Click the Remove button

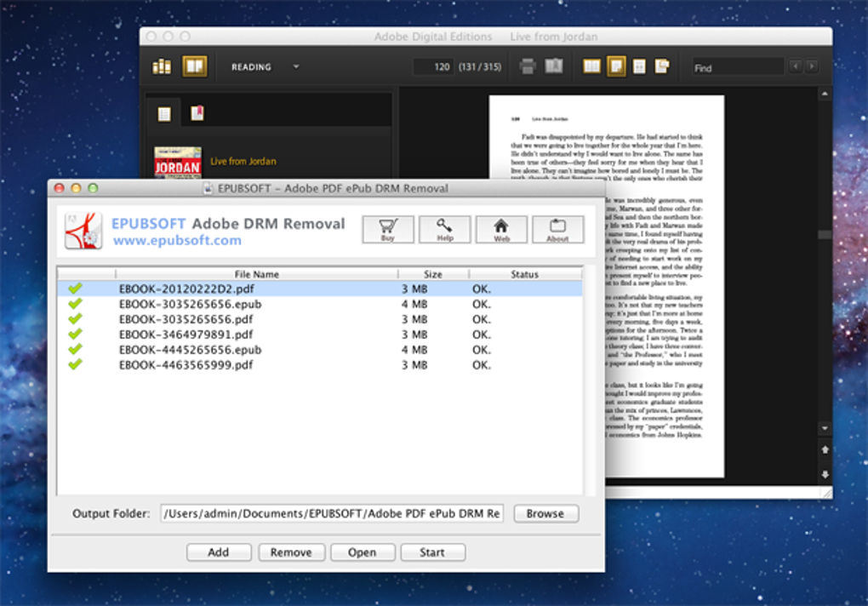pos(291,552)
